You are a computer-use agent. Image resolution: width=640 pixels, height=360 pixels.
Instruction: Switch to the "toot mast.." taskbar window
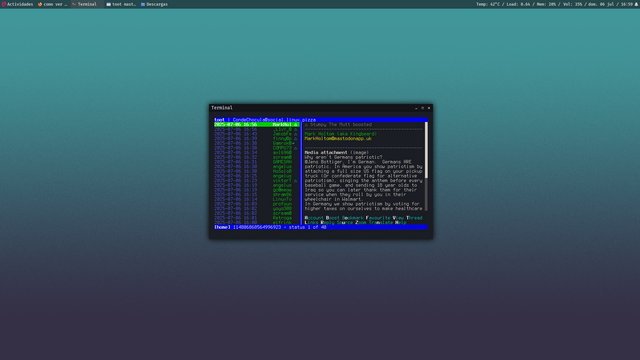tap(121, 4)
